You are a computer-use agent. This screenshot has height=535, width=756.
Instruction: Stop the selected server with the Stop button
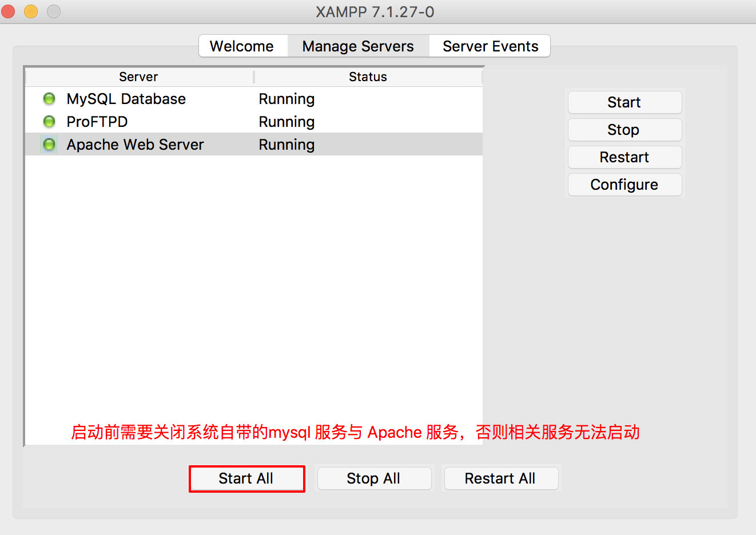(624, 130)
